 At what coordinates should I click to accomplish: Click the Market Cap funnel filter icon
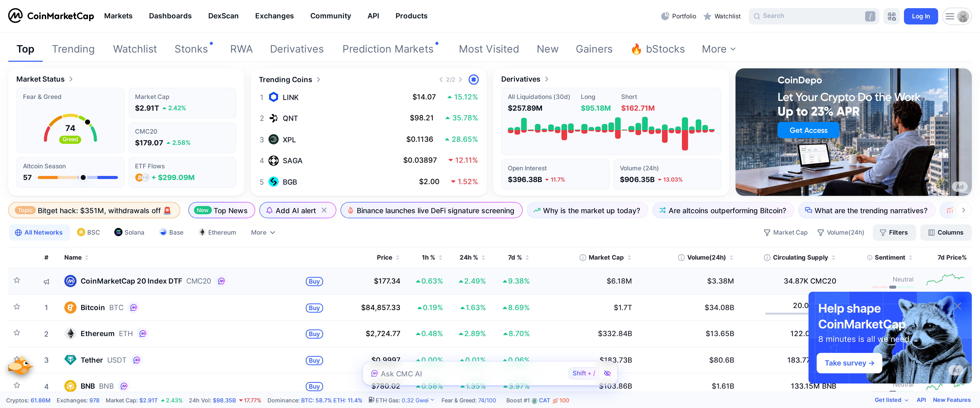coord(767,232)
